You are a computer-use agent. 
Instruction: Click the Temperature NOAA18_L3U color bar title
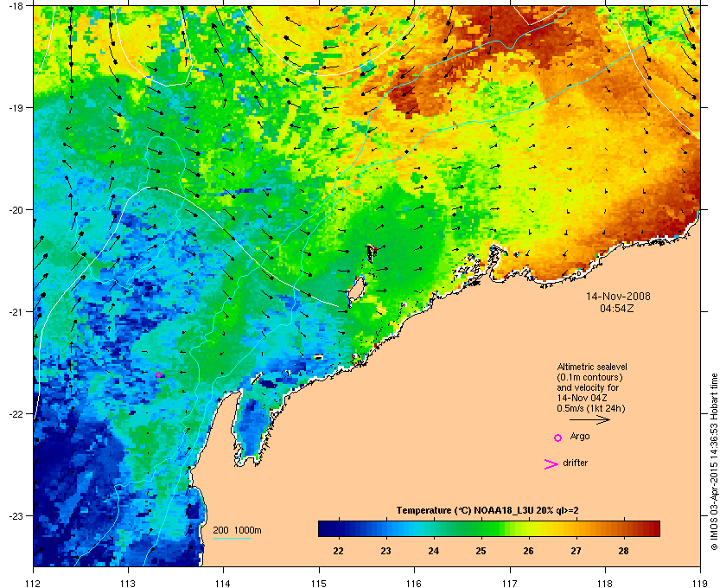[x=487, y=511]
